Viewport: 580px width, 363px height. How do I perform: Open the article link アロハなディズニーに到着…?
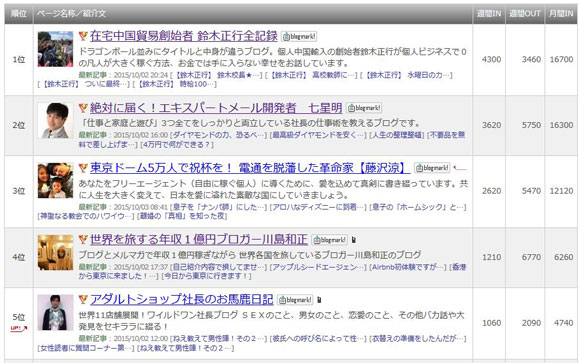(318, 207)
